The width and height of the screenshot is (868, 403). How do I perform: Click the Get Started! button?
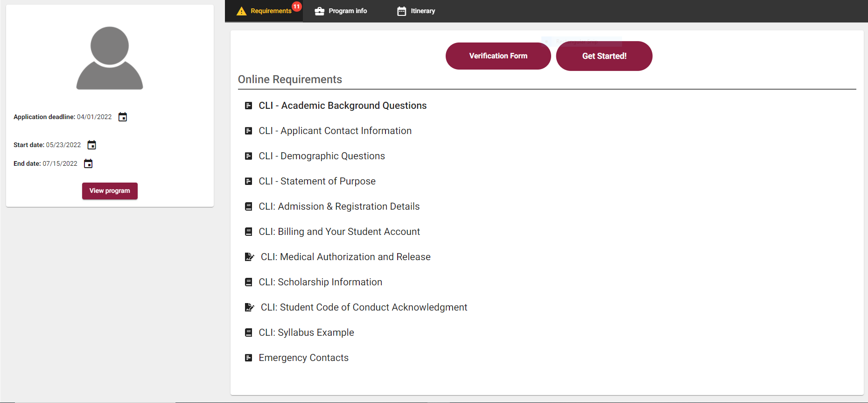pos(604,56)
